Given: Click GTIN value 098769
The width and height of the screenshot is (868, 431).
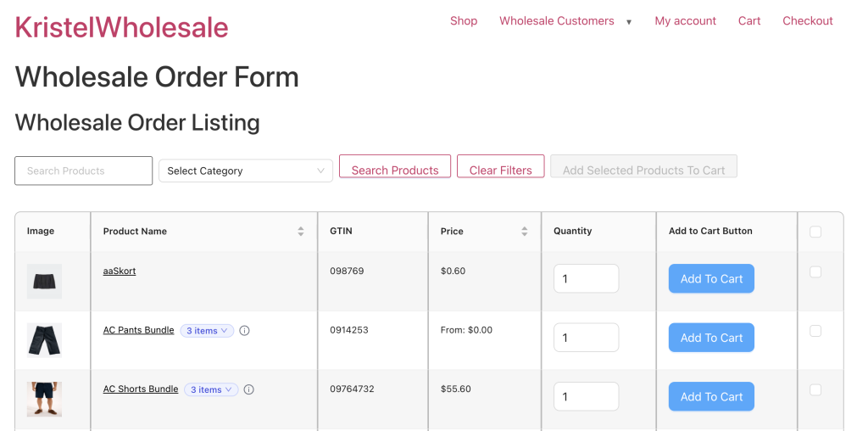Looking at the screenshot, I should (347, 271).
